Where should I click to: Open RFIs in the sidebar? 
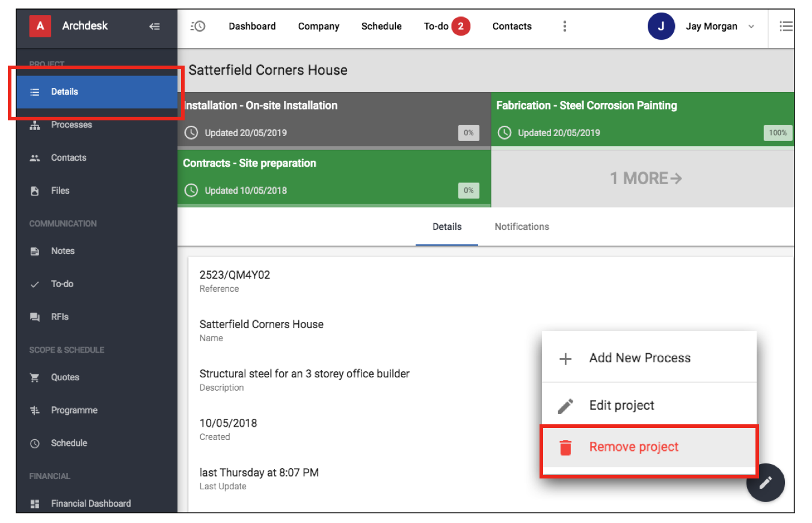[60, 317]
